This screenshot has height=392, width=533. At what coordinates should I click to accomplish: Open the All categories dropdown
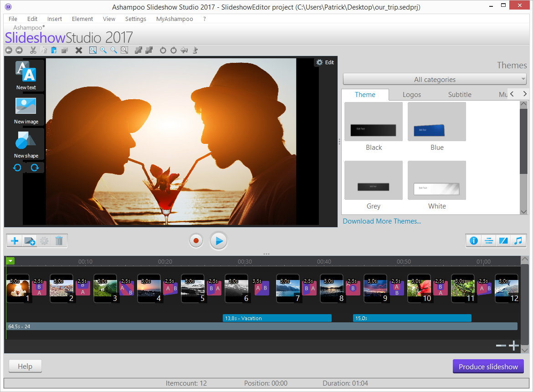click(435, 79)
